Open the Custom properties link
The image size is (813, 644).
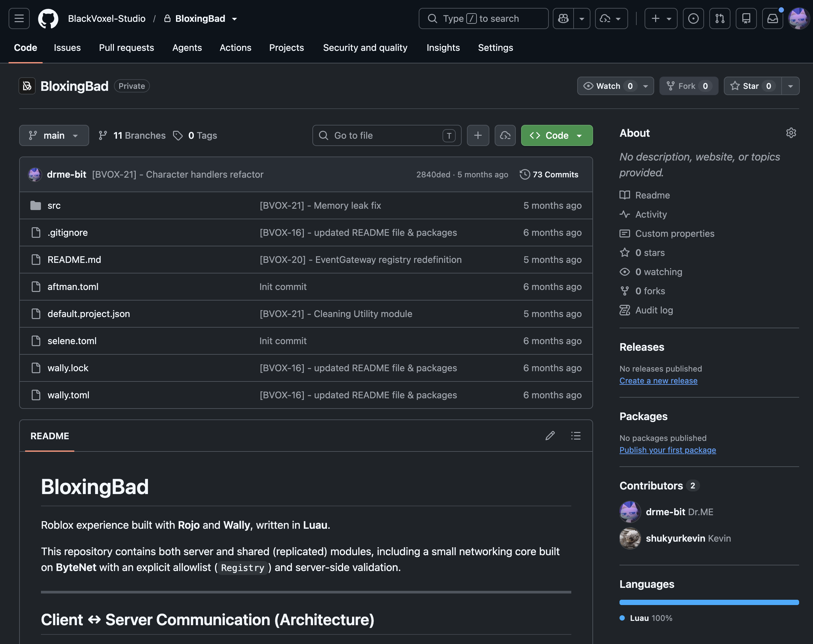click(x=675, y=233)
